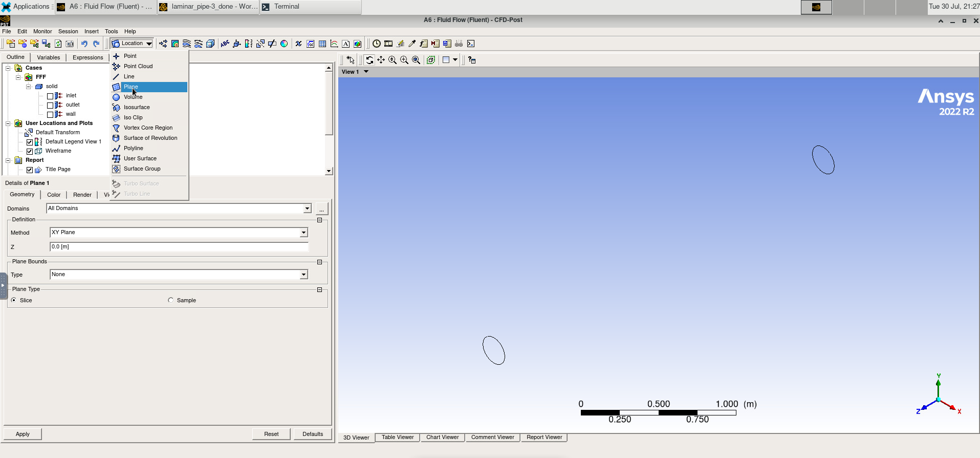The image size is (980, 458).
Task: Open the Command Editor terminal icon
Action: tap(471, 44)
